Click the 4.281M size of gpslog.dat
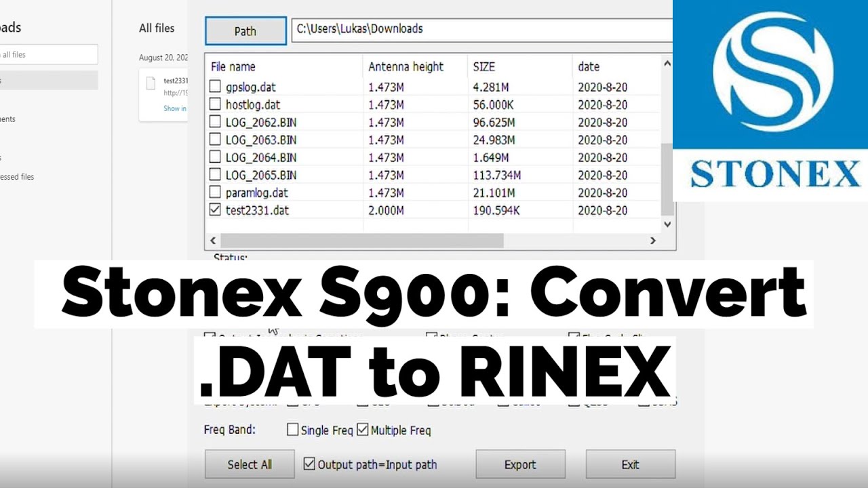This screenshot has width=868, height=488. (491, 87)
